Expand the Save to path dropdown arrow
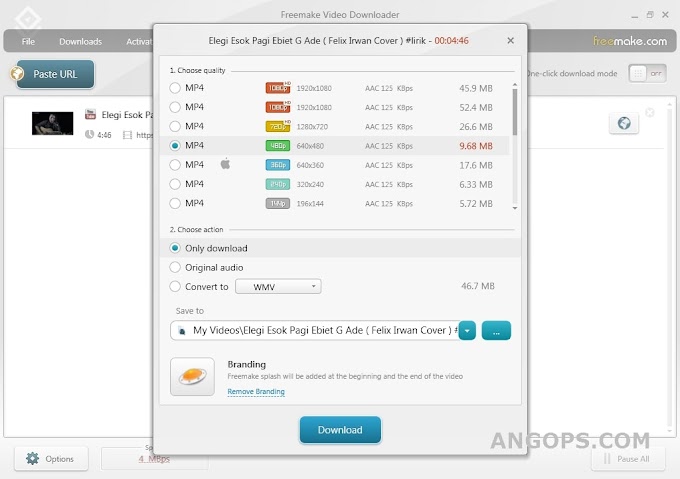This screenshot has width=680, height=479. pyautogui.click(x=467, y=331)
